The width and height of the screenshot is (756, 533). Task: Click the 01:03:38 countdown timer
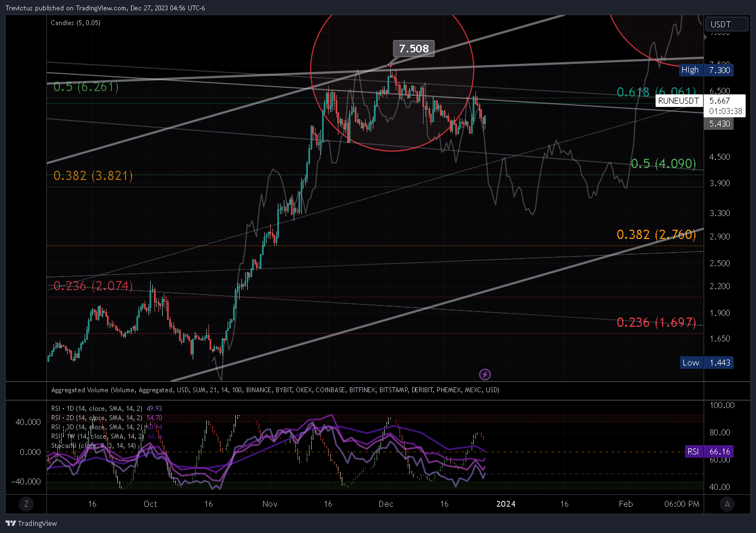pyautogui.click(x=725, y=111)
